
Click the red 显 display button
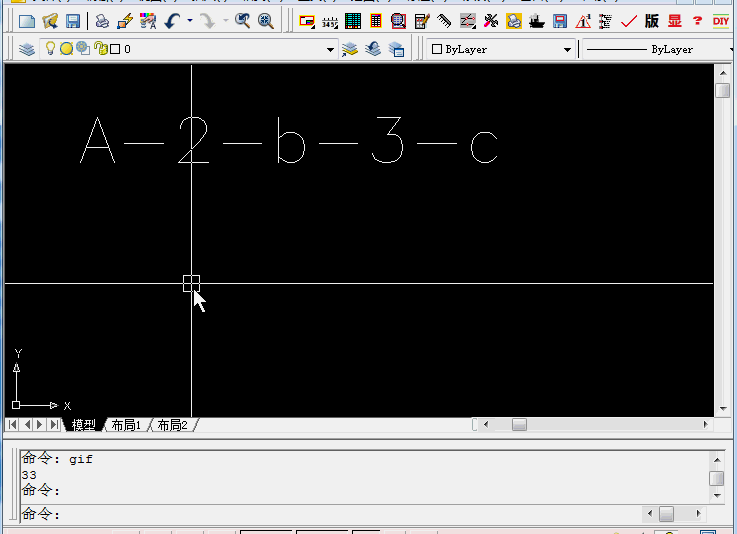tap(674, 21)
